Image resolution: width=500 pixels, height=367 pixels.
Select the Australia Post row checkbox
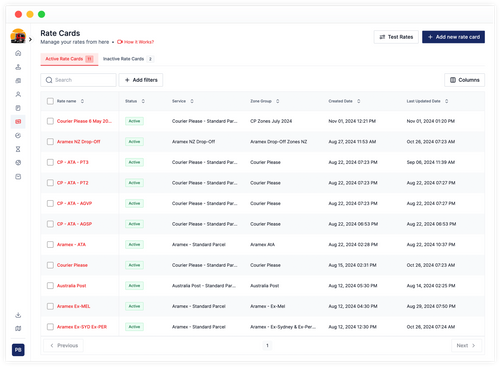50,286
